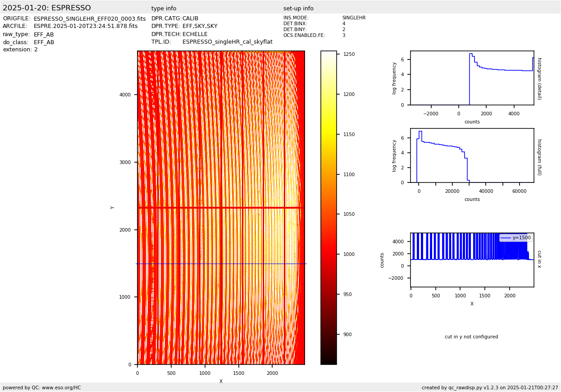Click the INS.MODE value SINGLEHR
The height and width of the screenshot is (392, 561).
(x=354, y=18)
